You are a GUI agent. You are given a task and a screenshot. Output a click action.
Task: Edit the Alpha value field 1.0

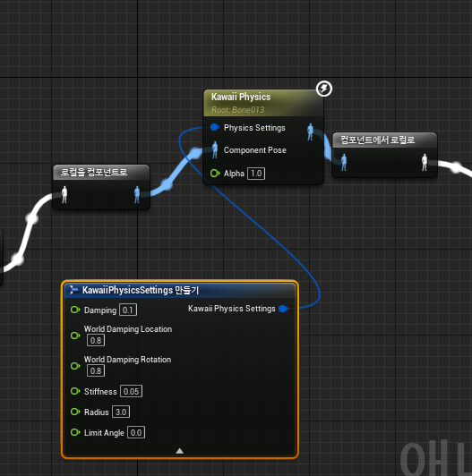coord(256,174)
